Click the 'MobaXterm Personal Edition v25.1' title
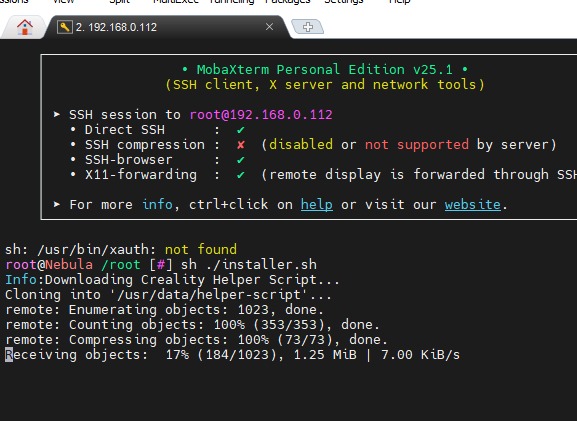The height and width of the screenshot is (421, 577). [325, 69]
